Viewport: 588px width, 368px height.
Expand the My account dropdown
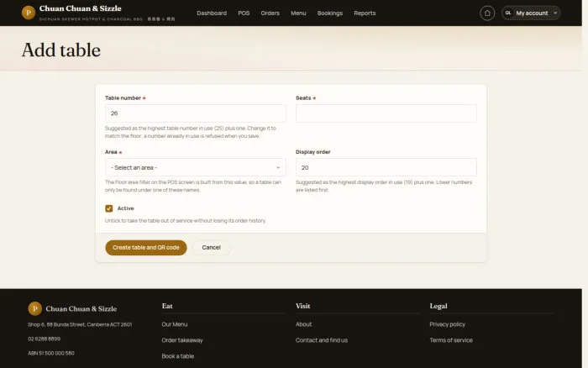coord(531,13)
